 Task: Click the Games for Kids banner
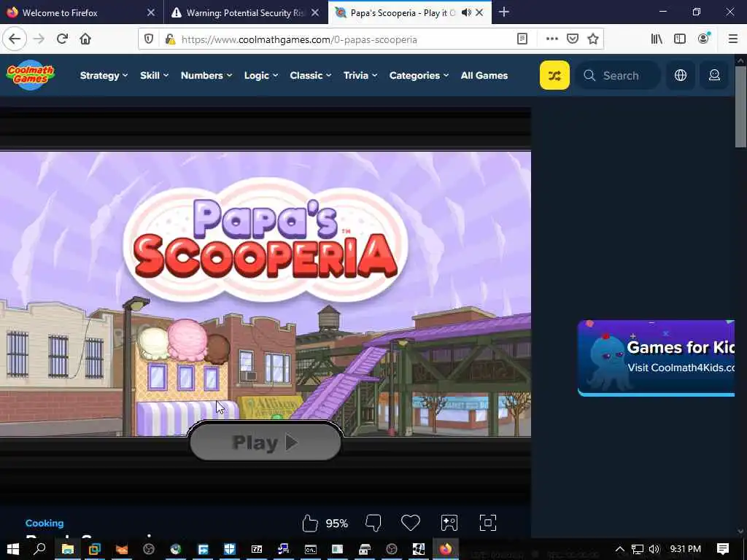tap(656, 358)
